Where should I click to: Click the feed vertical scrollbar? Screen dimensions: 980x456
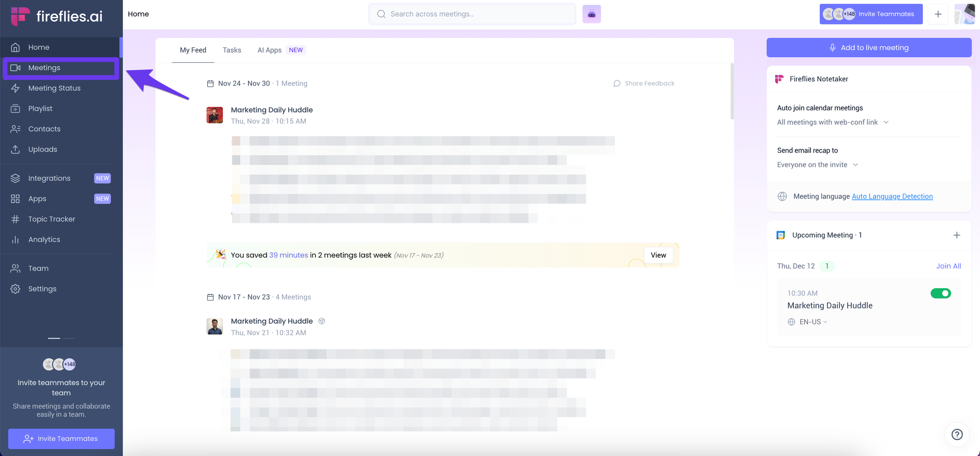(x=732, y=92)
